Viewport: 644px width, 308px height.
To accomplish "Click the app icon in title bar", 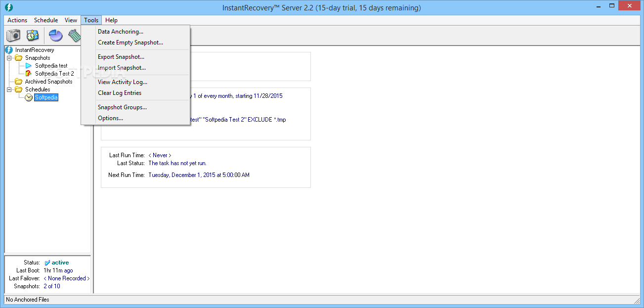I will pos(8,7).
